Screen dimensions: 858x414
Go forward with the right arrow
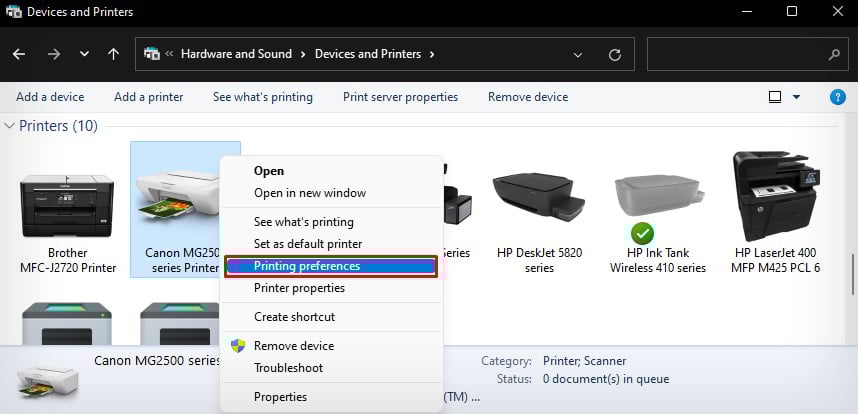pyautogui.click(x=54, y=54)
